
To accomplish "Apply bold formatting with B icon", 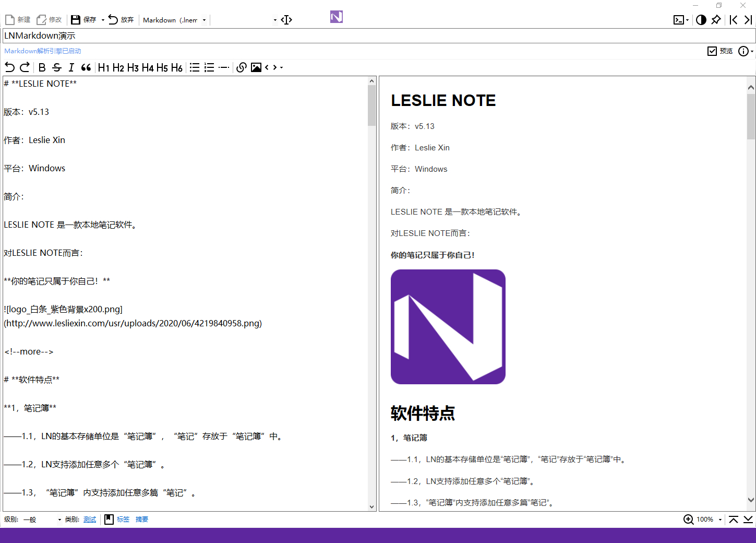I will click(42, 67).
